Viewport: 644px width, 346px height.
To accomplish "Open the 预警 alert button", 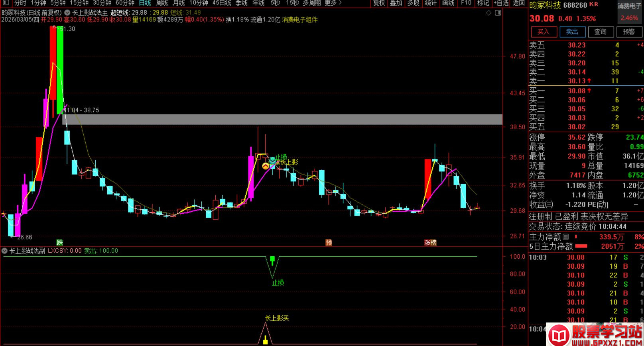I will coord(628,32).
